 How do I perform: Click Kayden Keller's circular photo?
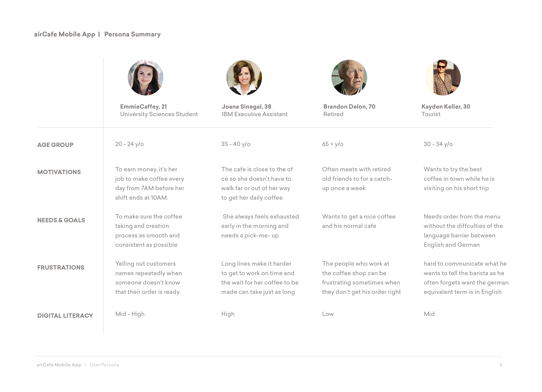(x=443, y=77)
